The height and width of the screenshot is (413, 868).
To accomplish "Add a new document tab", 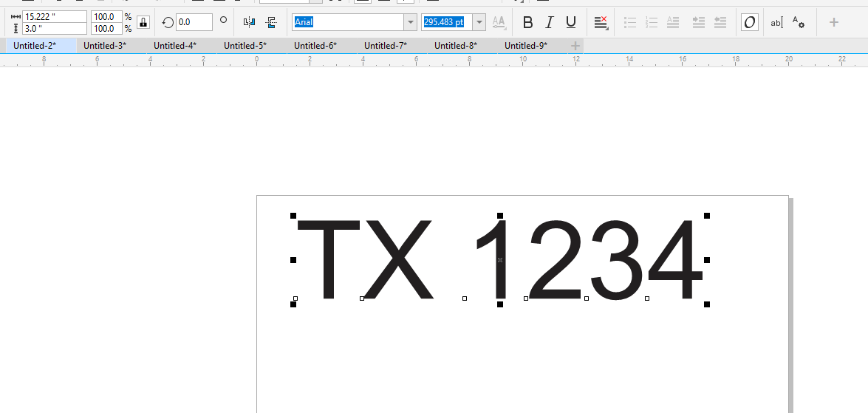I will (575, 46).
